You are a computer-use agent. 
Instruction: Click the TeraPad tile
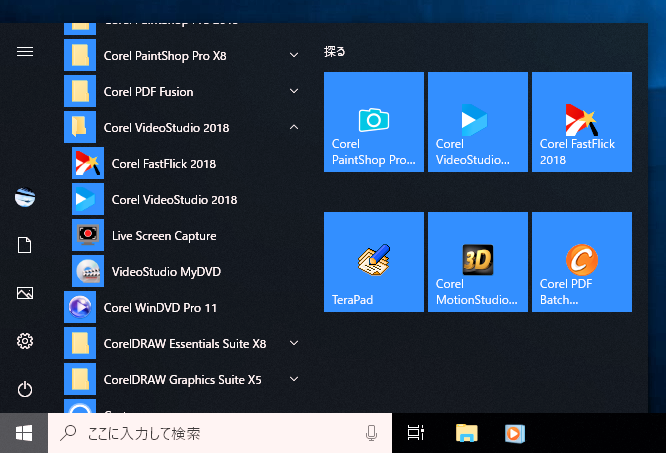tap(373, 262)
